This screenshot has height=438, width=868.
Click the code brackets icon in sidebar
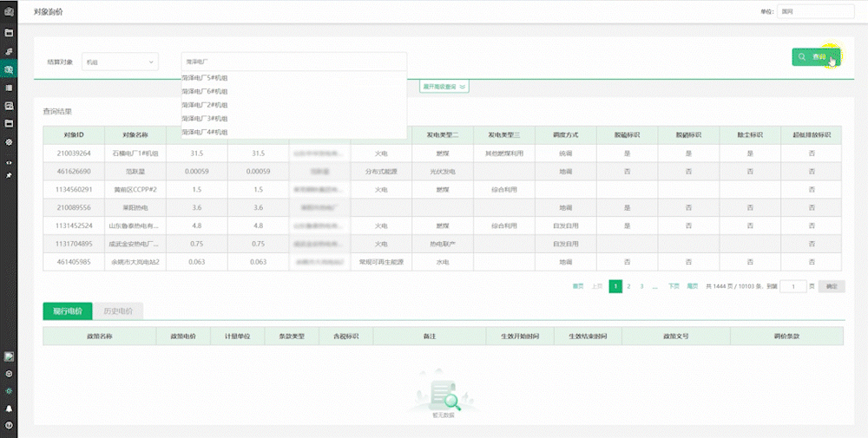click(9, 161)
